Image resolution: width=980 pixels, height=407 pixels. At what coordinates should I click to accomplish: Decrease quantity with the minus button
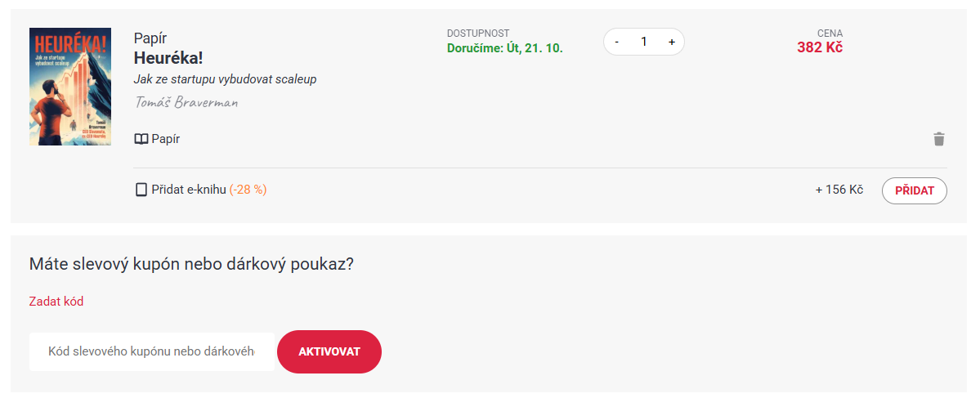pos(616,42)
